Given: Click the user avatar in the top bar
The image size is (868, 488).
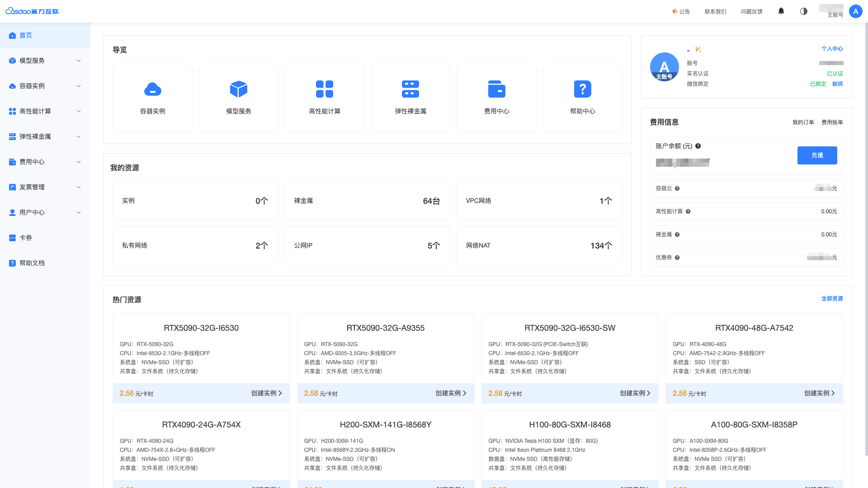Looking at the screenshot, I should coord(856,11).
